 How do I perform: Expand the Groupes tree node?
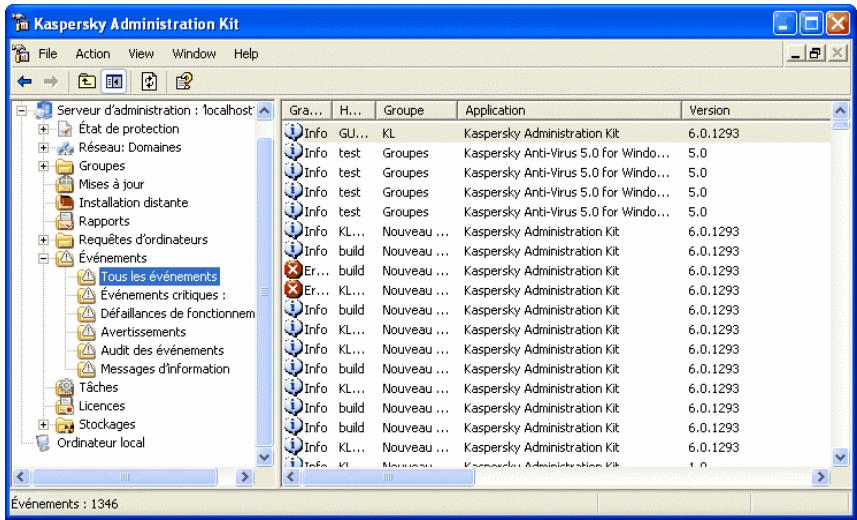tap(44, 166)
